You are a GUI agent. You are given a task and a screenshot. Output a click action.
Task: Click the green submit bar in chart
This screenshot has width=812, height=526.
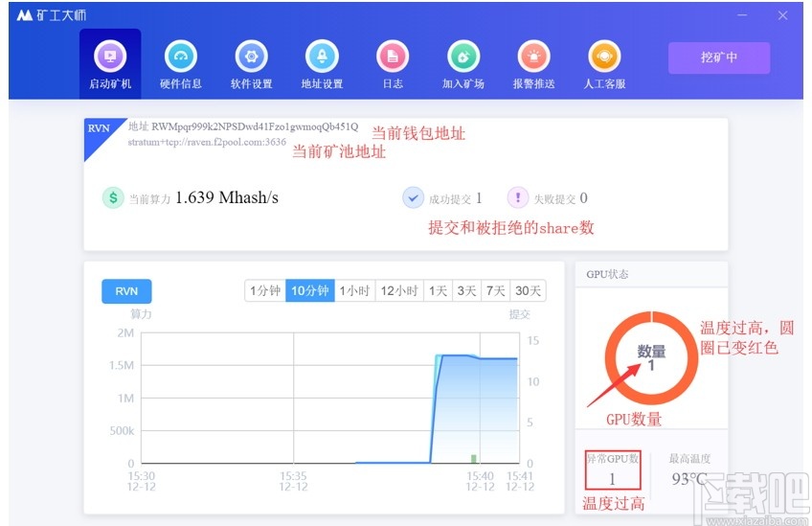(473, 459)
